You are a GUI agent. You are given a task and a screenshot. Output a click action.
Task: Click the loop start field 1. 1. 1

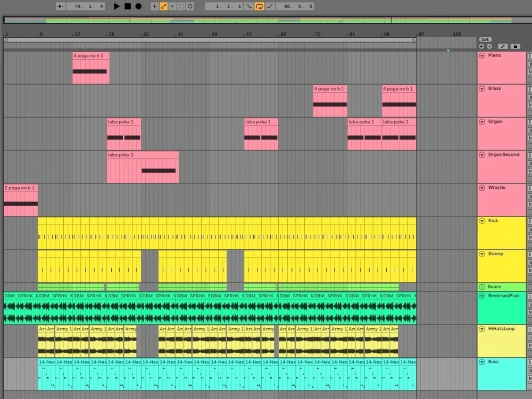tap(224, 6)
